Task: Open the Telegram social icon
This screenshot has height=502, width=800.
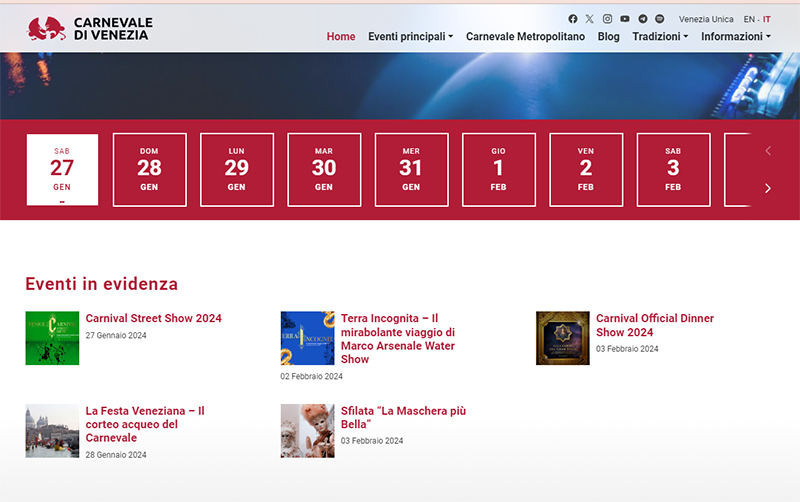Action: (642, 19)
